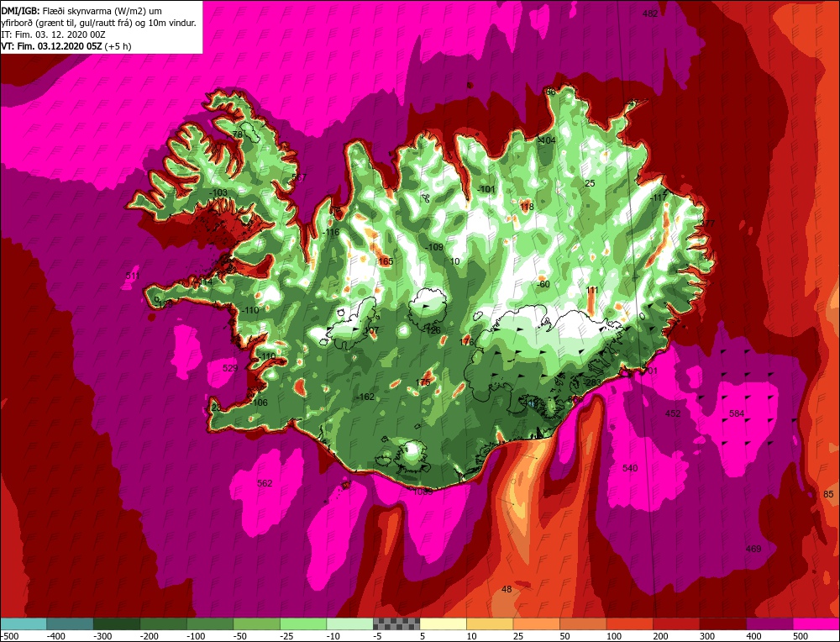This screenshot has height=642, width=840.
Task: Click the map value 469 at lower right
Action: (x=753, y=549)
